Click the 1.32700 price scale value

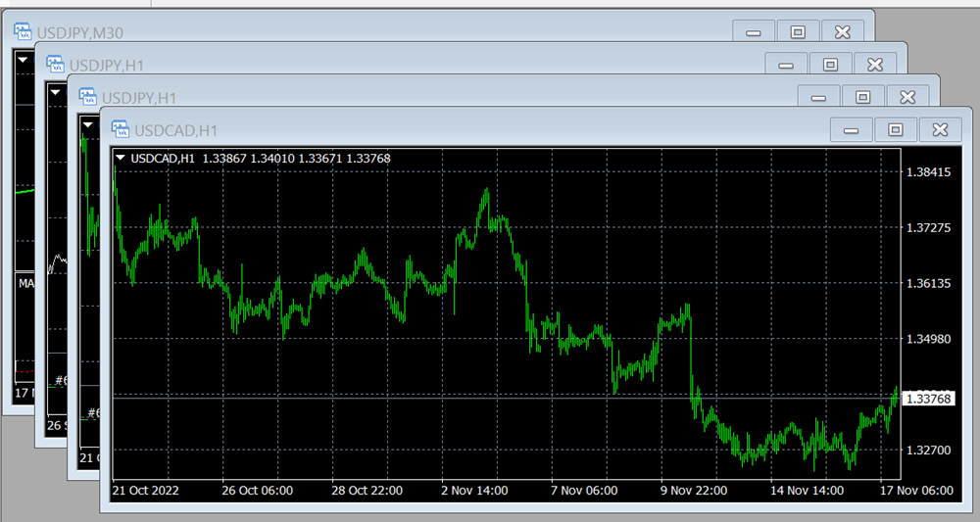[928, 450]
